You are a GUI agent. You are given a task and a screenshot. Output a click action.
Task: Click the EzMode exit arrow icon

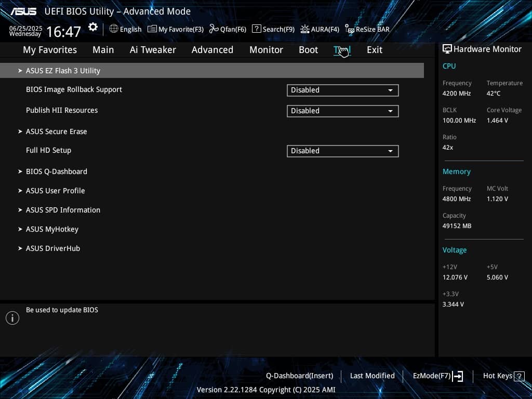(458, 376)
